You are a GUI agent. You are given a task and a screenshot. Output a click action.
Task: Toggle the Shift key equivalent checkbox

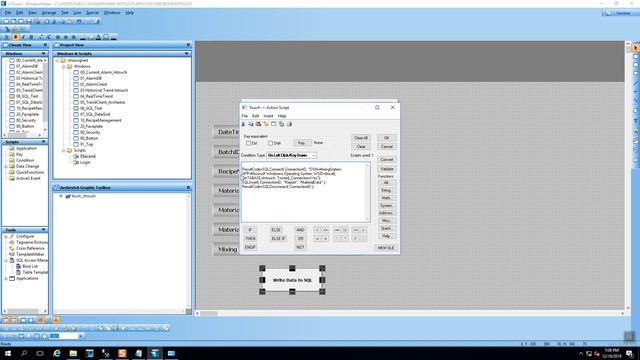click(270, 143)
